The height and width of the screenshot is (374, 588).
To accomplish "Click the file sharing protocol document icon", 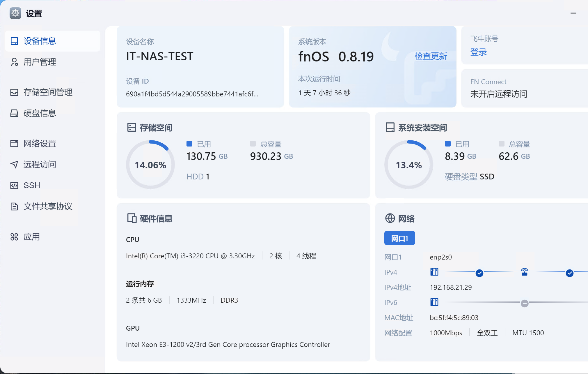I will tap(14, 207).
